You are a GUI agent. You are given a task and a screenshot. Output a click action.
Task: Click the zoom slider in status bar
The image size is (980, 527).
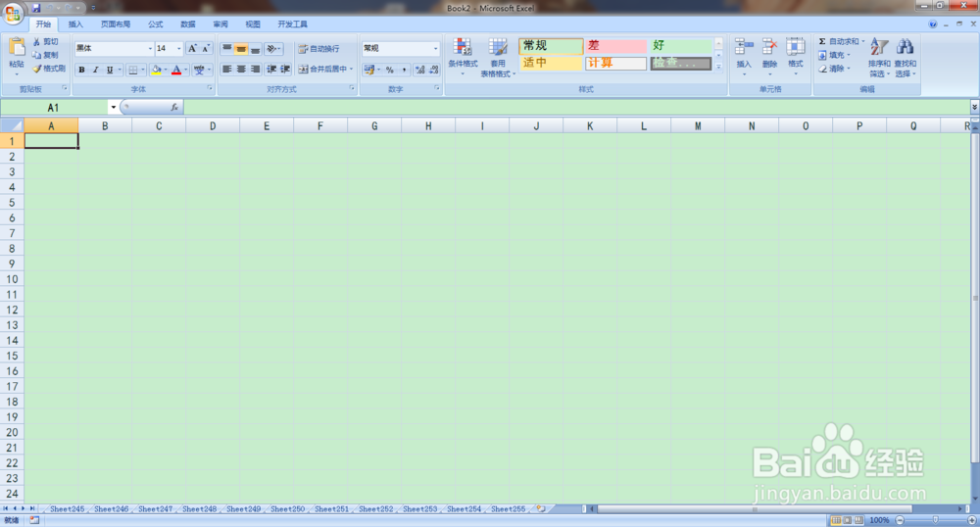pyautogui.click(x=936, y=519)
